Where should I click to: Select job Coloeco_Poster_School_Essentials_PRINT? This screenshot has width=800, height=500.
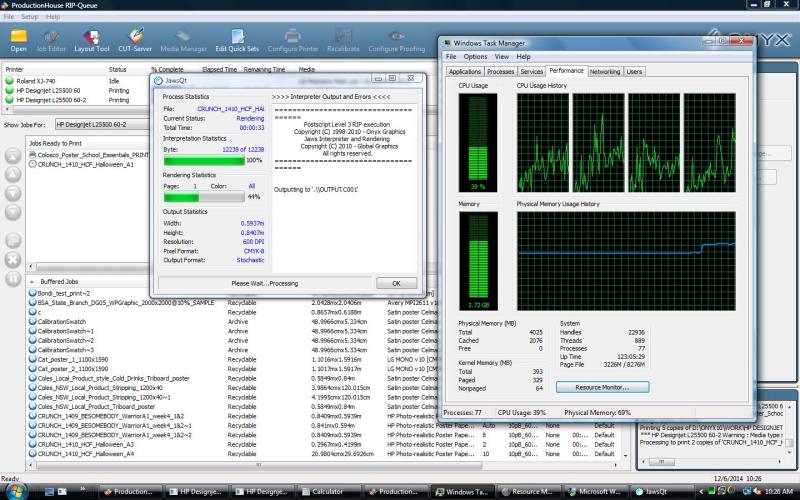(x=89, y=155)
